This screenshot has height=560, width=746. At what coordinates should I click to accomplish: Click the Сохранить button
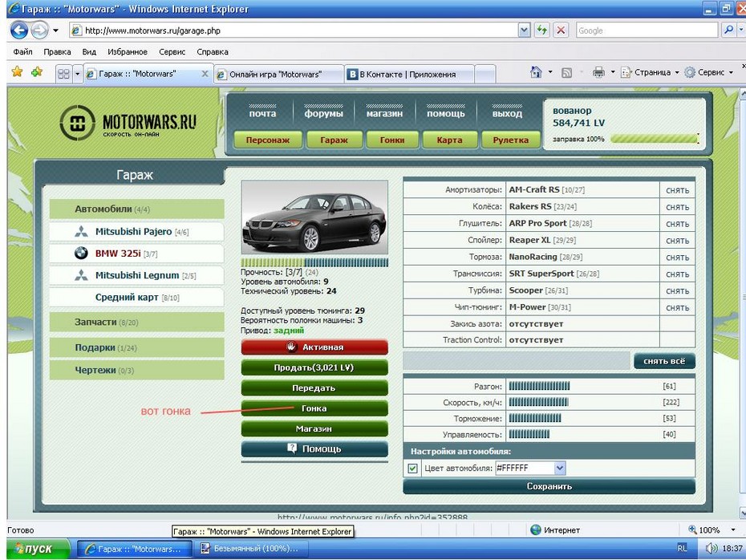(549, 486)
